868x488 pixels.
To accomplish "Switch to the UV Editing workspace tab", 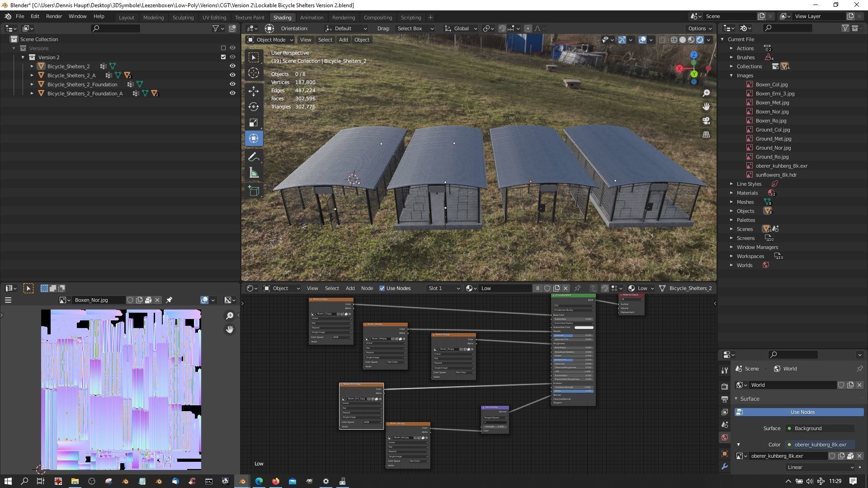I will [214, 17].
